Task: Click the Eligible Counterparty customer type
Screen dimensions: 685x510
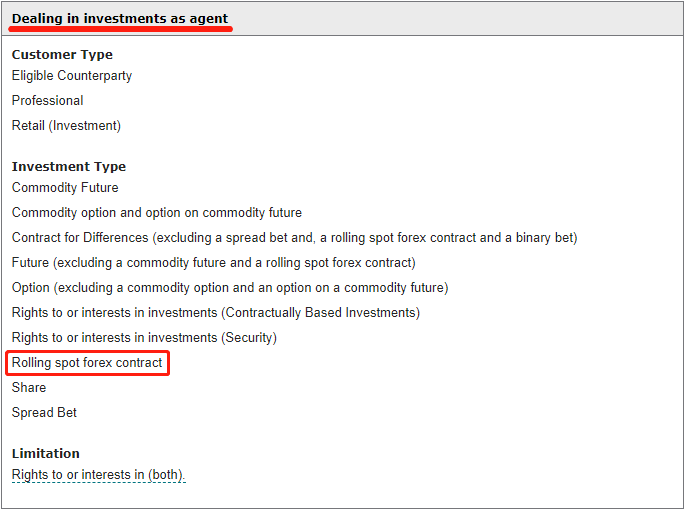Action: click(x=72, y=75)
